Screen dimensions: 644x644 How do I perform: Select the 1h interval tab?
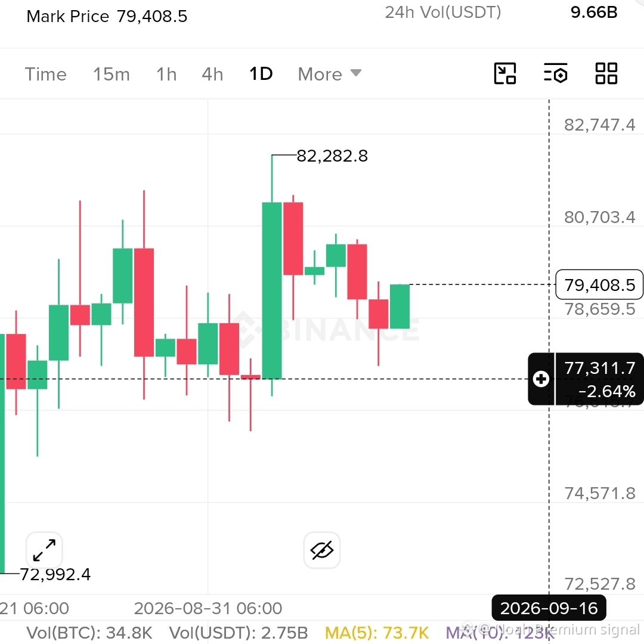click(x=166, y=75)
